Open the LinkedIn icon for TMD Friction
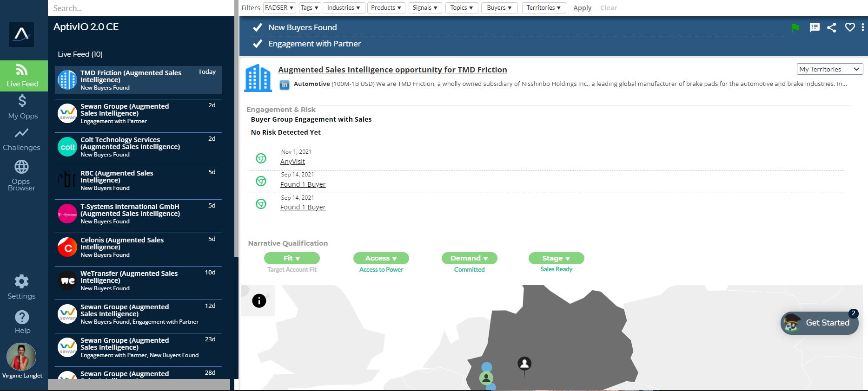Image resolution: width=868 pixels, height=391 pixels. [x=285, y=85]
